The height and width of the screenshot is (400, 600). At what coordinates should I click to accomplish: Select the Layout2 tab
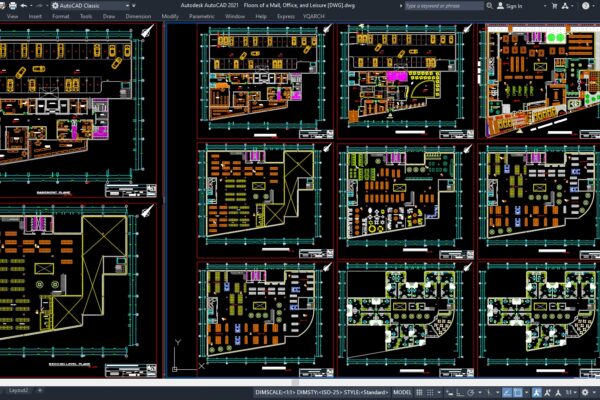[x=19, y=390]
